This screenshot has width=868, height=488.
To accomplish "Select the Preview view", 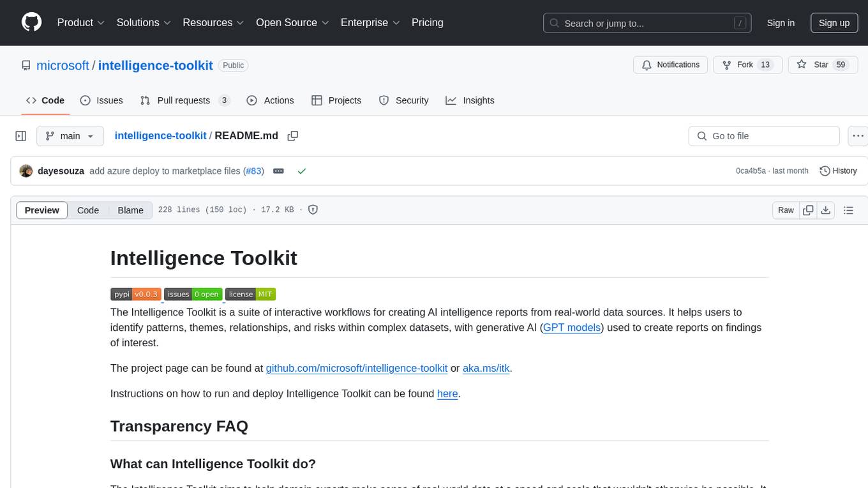I will pyautogui.click(x=42, y=210).
